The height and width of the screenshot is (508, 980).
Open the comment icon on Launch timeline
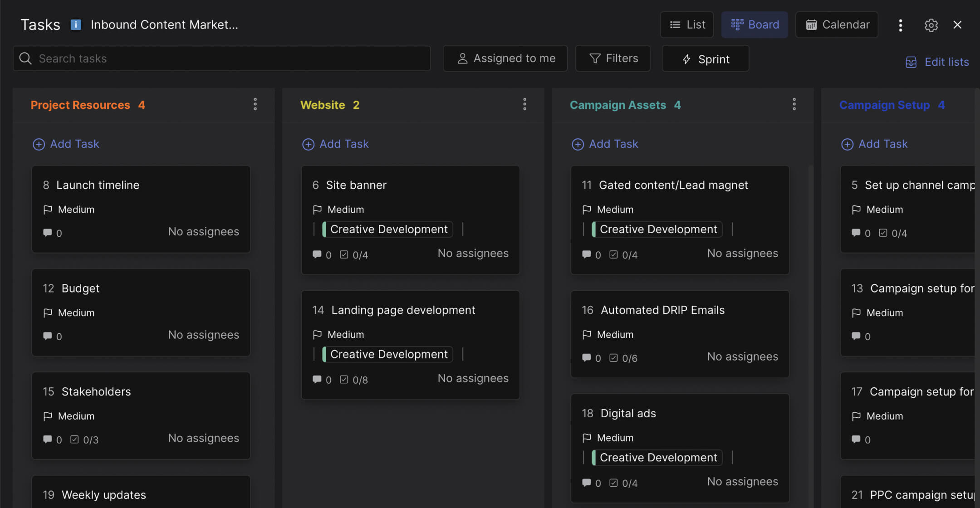coord(48,233)
